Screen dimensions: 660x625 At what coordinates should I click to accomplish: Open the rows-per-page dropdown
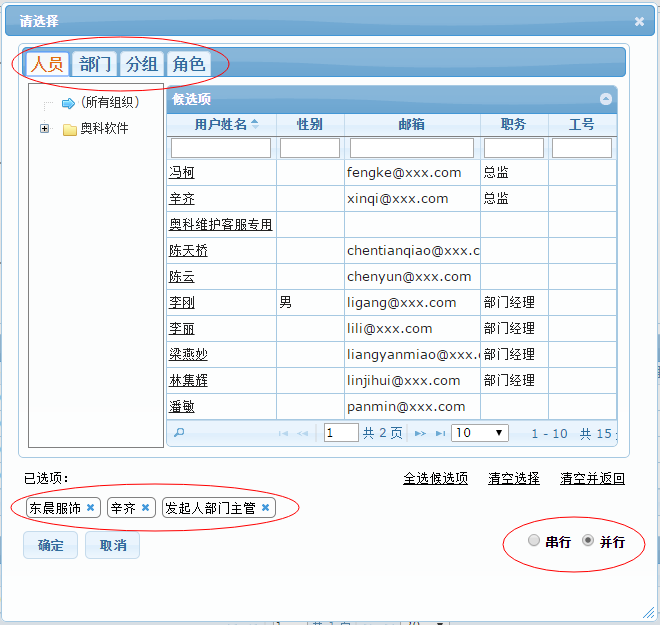click(480, 433)
